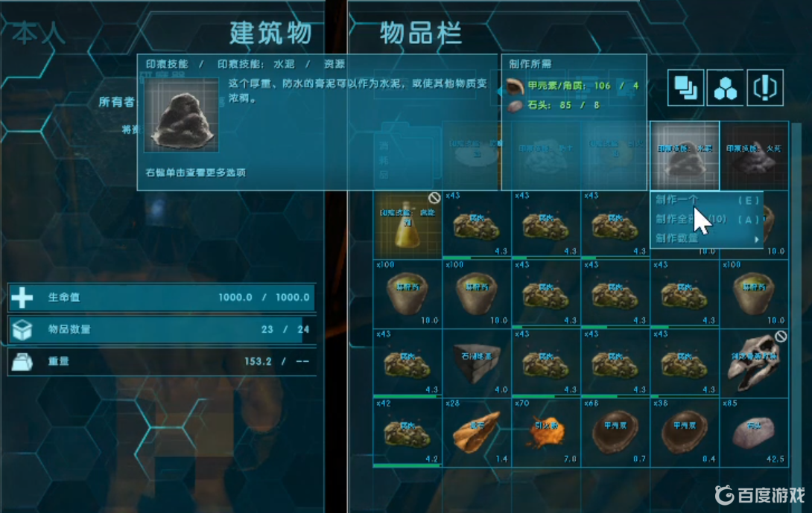
Task: Select the x68 chitin stack
Action: pos(615,433)
